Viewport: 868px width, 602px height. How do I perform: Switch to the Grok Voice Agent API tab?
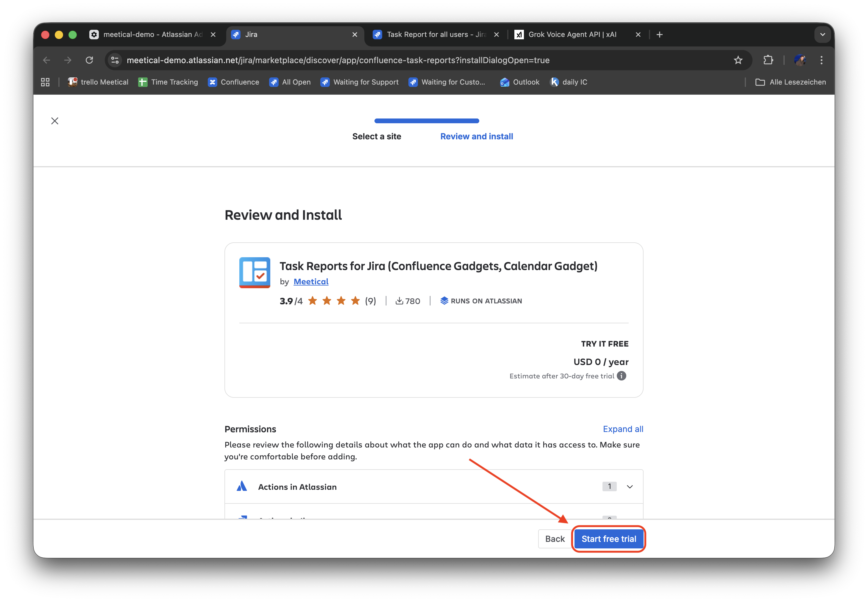pyautogui.click(x=577, y=34)
